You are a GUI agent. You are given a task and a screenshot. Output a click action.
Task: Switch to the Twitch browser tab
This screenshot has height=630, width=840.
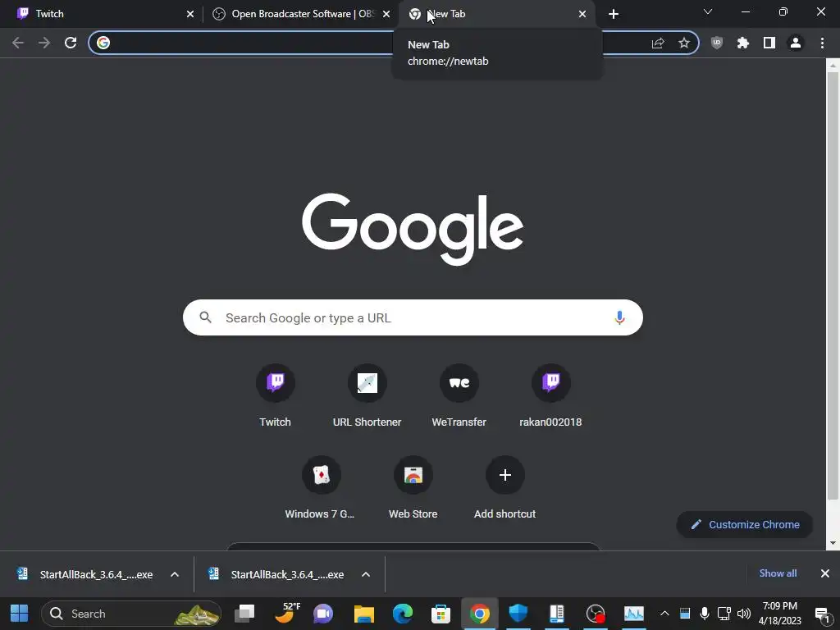[102, 14]
